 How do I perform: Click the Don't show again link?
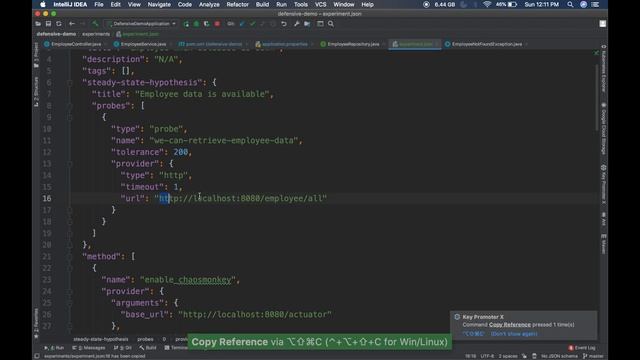[514, 334]
